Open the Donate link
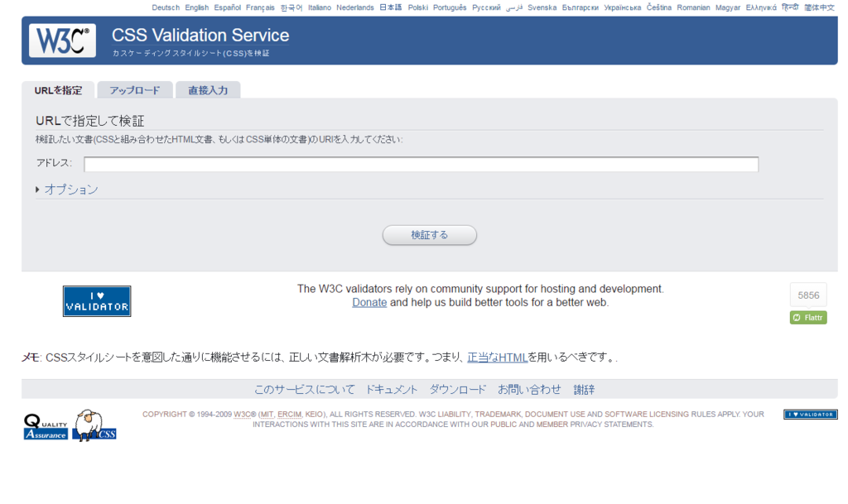 (x=369, y=303)
